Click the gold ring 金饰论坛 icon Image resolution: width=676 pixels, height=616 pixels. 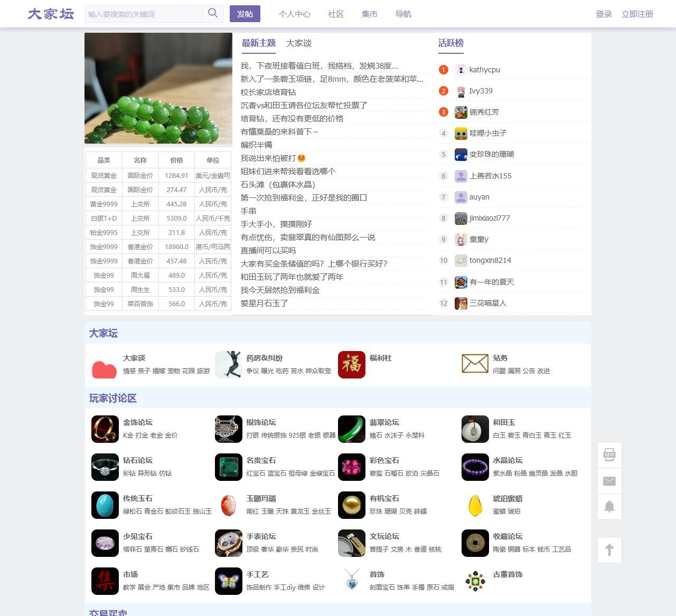pos(105,429)
